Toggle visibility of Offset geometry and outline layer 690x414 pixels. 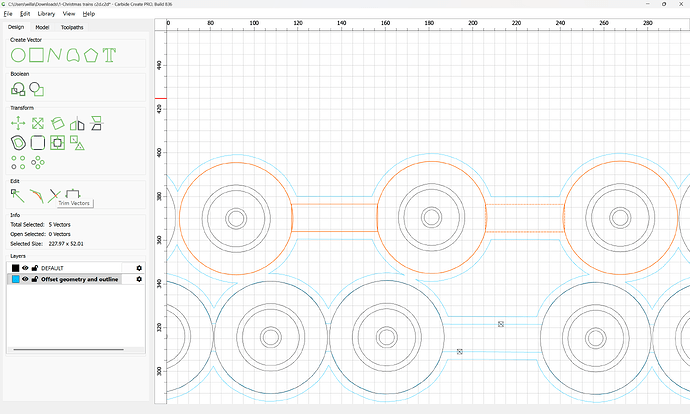25,279
